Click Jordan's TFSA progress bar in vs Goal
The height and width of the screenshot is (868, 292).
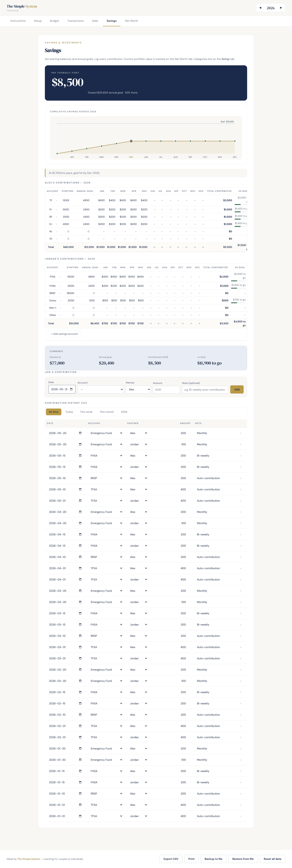tap(239, 281)
